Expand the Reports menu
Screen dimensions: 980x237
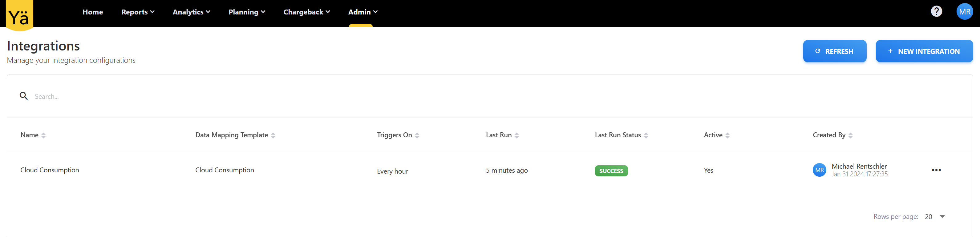coord(138,12)
